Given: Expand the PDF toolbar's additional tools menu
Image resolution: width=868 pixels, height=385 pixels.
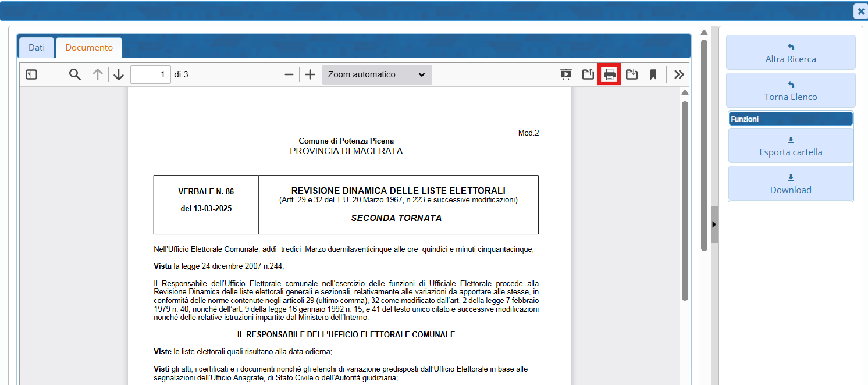Looking at the screenshot, I should 679,74.
